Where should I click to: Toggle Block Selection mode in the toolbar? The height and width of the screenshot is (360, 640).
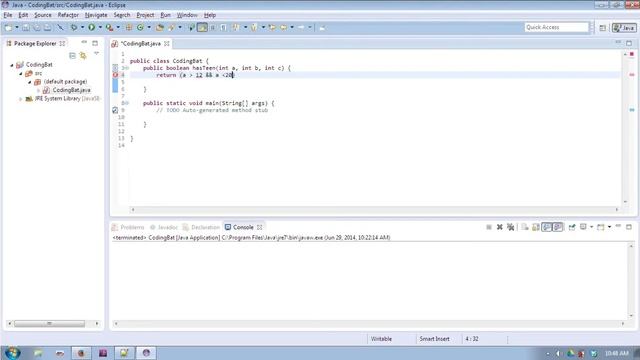[x=212, y=27]
